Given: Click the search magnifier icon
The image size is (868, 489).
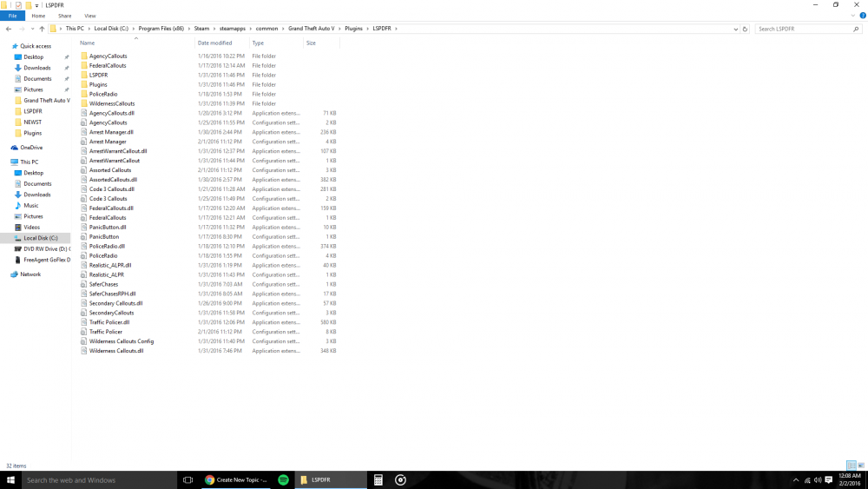Looking at the screenshot, I should [856, 29].
